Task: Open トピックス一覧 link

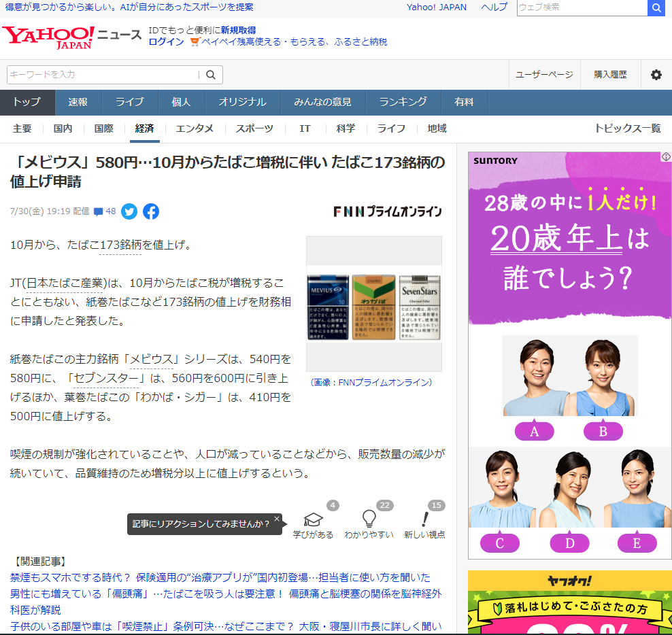Action: coord(628,128)
